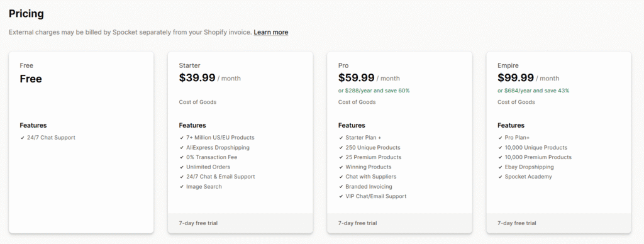Open the Learn more link
This screenshot has width=644, height=244.
[270, 32]
